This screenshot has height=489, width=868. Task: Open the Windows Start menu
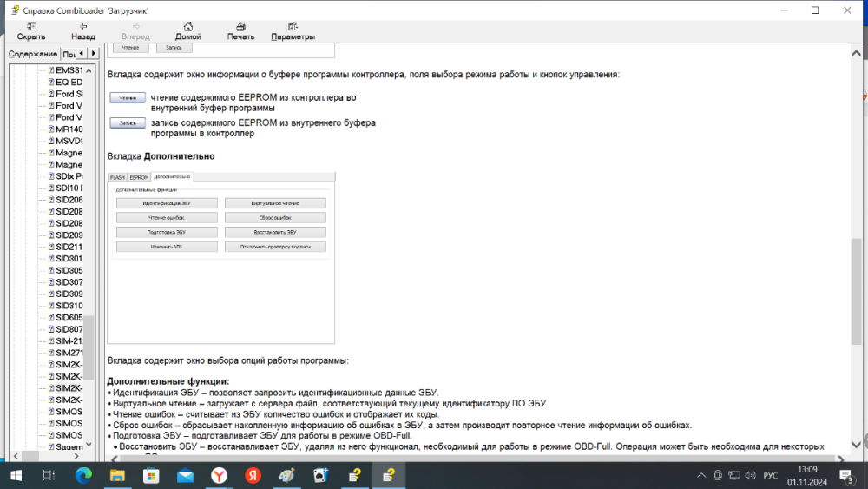16,476
